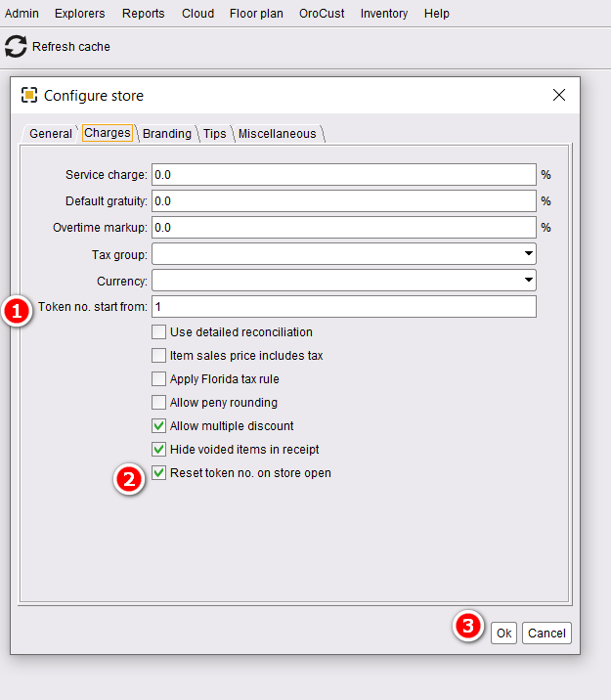Viewport: 611px width, 700px height.
Task: Open the Tips tab
Action: (215, 134)
